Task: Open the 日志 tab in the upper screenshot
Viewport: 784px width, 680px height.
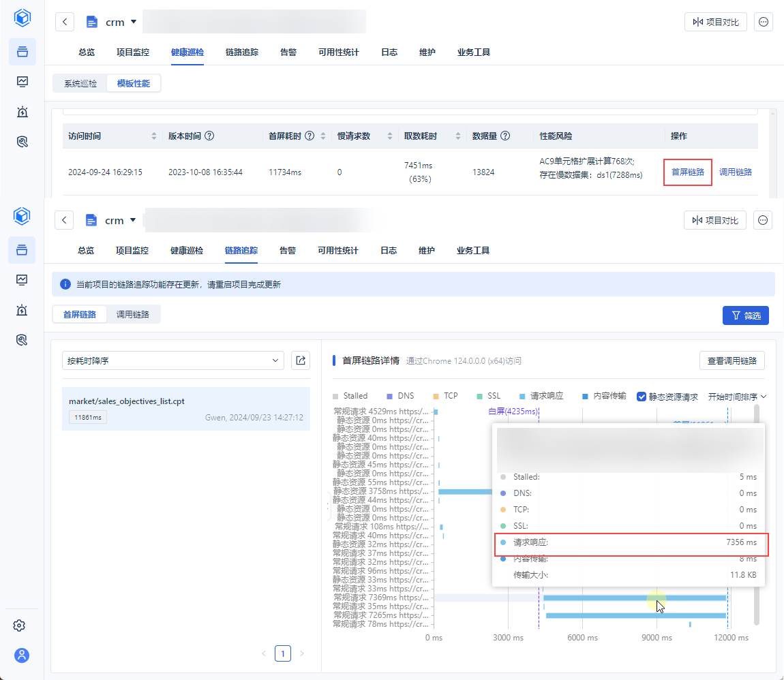Action: (x=389, y=52)
